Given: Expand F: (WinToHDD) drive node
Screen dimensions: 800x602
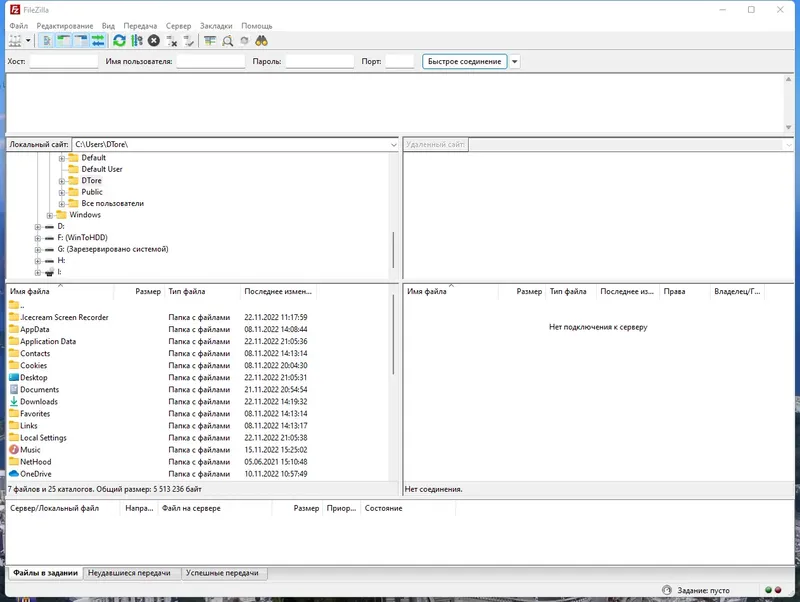Looking at the screenshot, I should pos(38,238).
